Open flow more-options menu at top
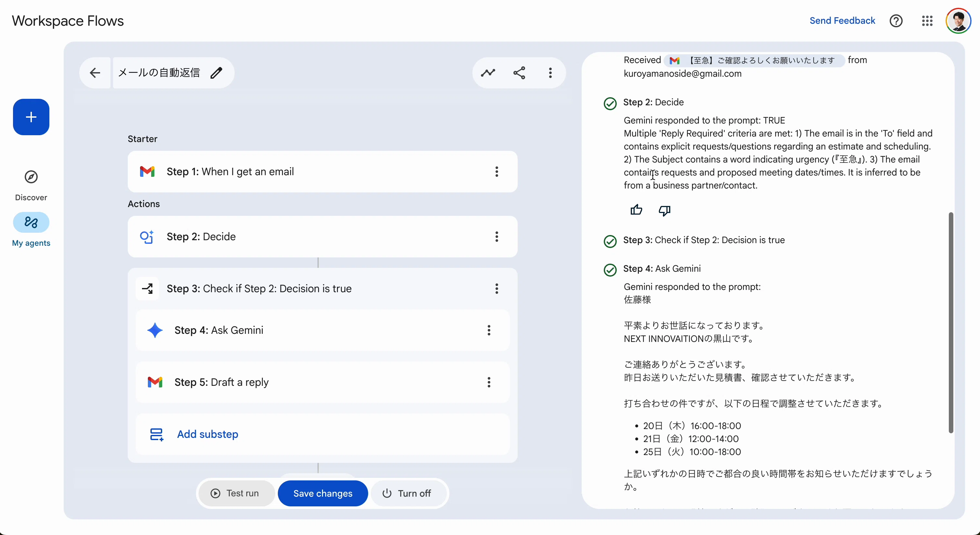The height and width of the screenshot is (535, 980). point(550,73)
